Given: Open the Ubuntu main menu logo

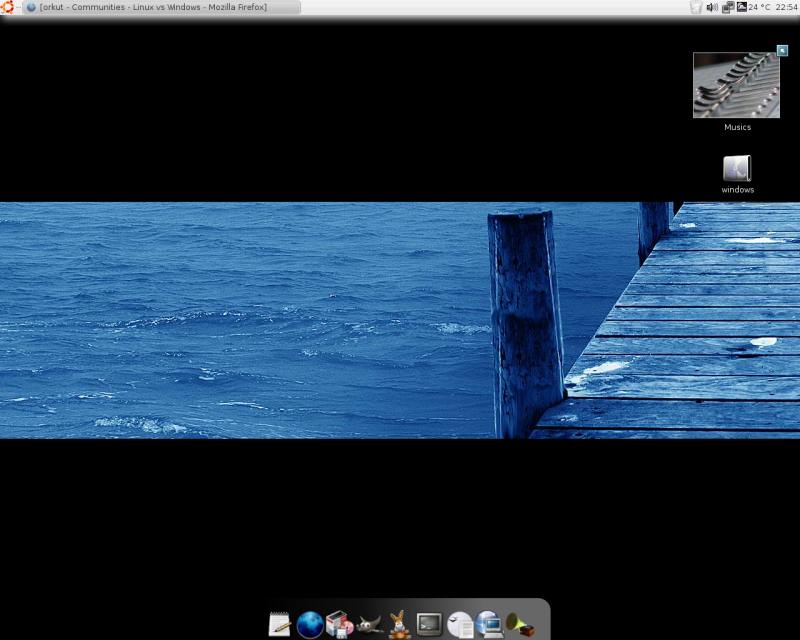Looking at the screenshot, I should (8, 7).
